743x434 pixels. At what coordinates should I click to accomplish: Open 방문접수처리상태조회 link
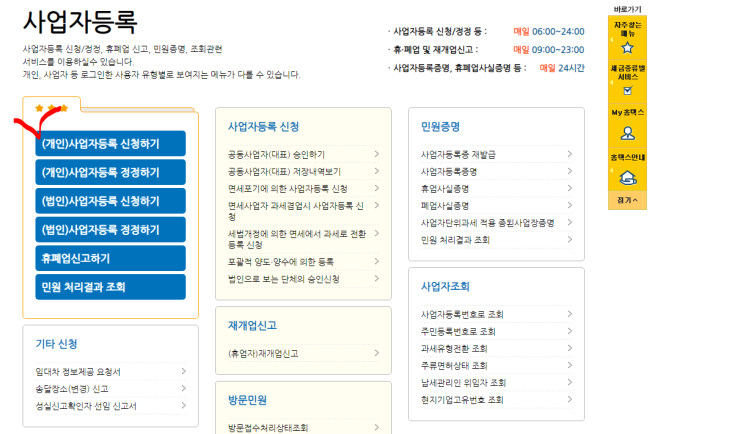point(268,428)
